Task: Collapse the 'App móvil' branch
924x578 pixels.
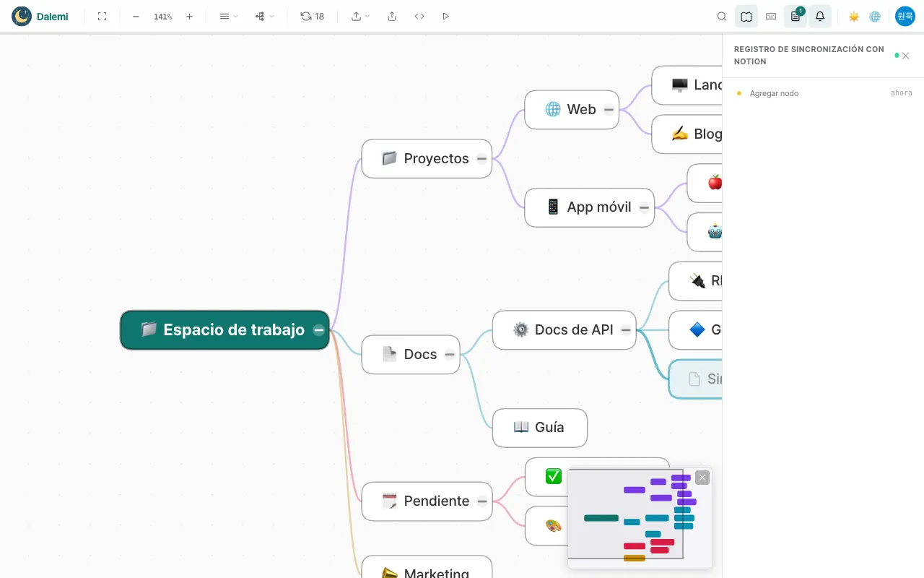Action: coord(644,207)
